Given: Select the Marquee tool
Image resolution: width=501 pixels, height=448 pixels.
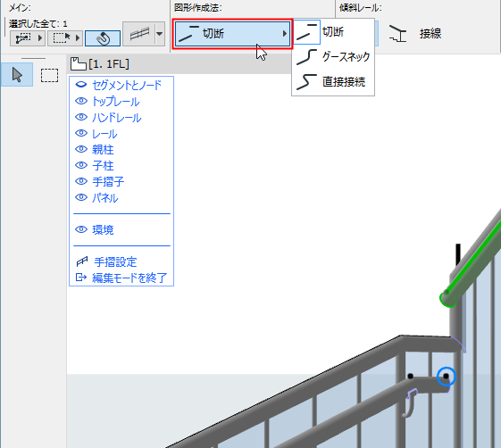Looking at the screenshot, I should (49, 75).
